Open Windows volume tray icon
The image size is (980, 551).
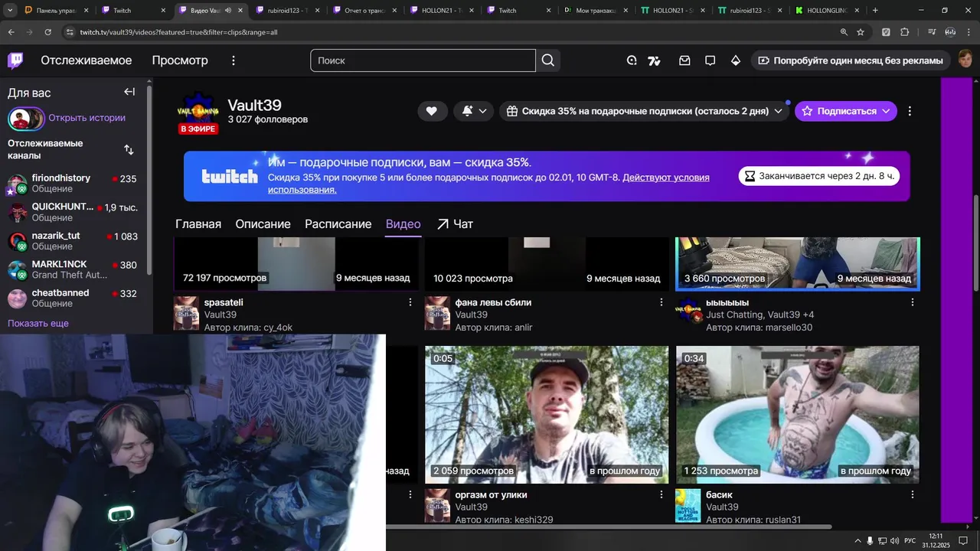click(x=893, y=541)
